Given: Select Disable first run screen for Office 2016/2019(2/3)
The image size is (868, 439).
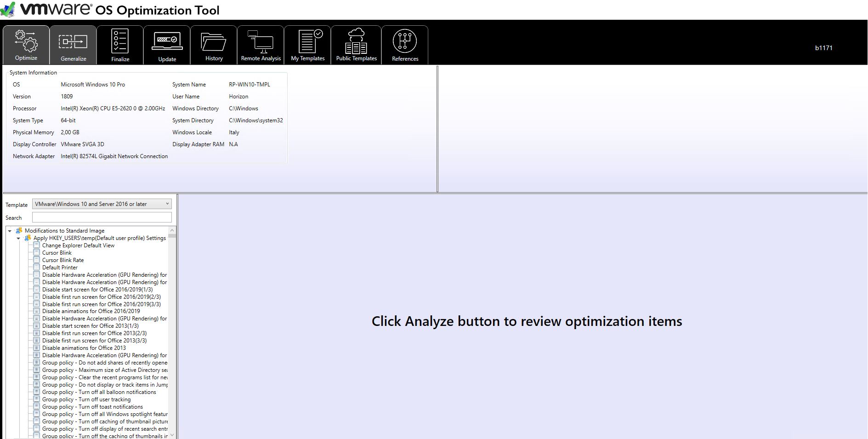Looking at the screenshot, I should [102, 296].
